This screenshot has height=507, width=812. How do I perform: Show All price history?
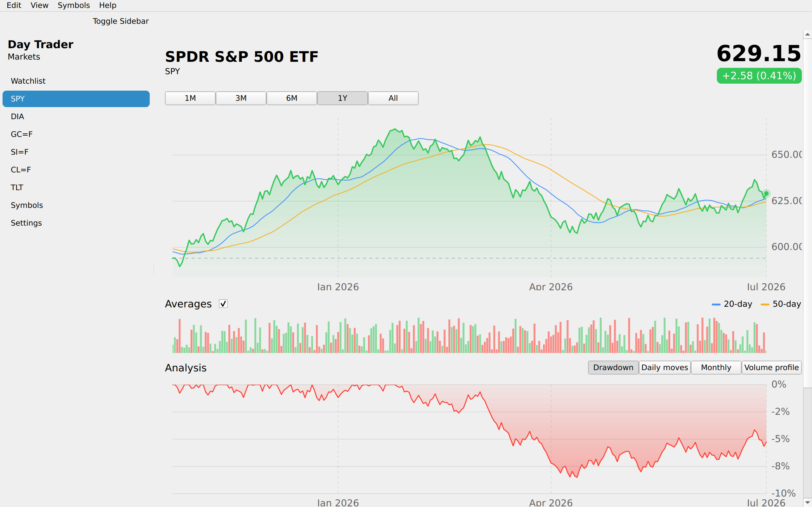point(393,98)
